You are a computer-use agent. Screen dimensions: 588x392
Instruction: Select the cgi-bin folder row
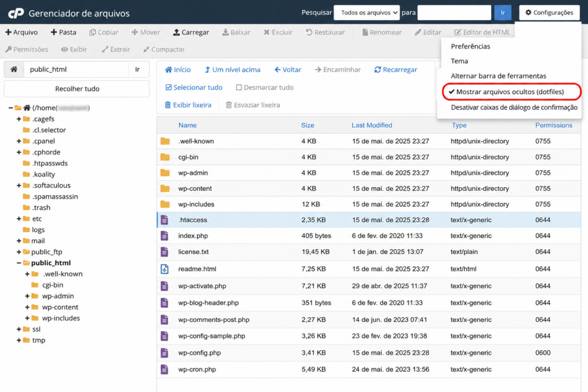(369, 157)
